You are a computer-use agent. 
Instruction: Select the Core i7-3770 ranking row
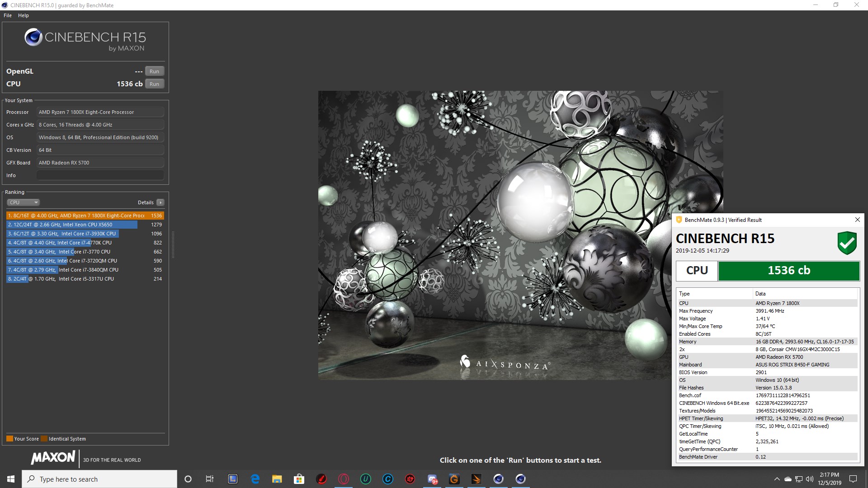pyautogui.click(x=85, y=252)
